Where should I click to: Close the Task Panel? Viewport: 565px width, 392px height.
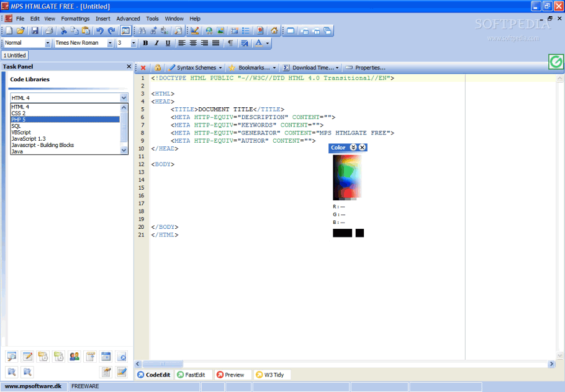pyautogui.click(x=129, y=66)
